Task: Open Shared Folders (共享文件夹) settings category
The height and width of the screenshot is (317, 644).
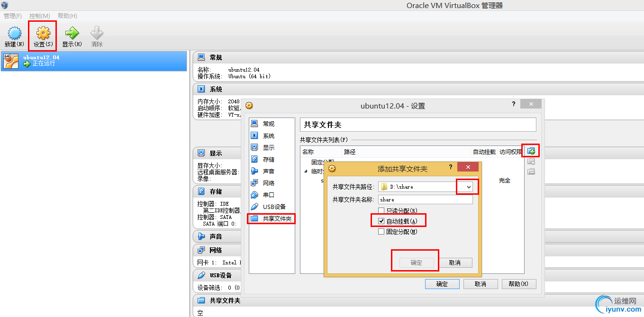Action: point(272,218)
